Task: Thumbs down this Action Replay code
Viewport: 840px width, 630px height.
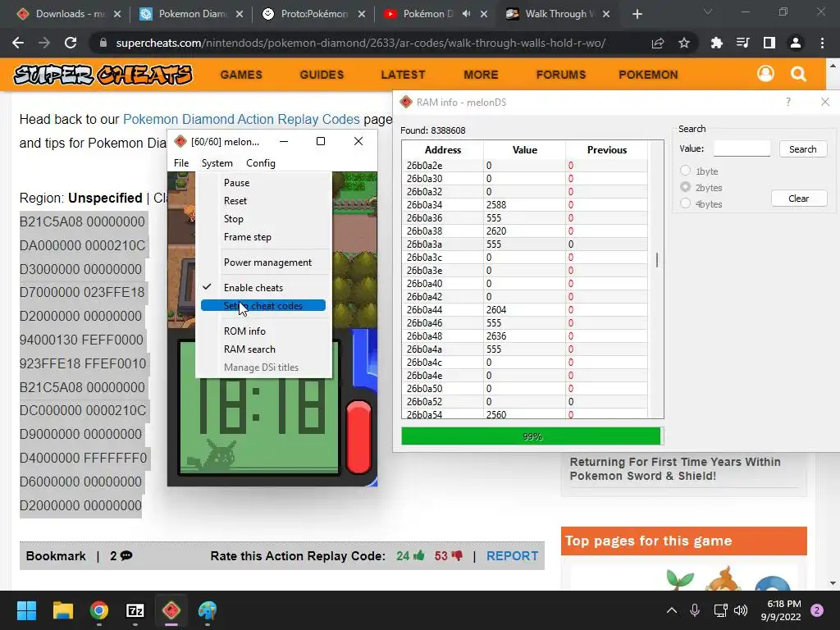Action: (457, 555)
